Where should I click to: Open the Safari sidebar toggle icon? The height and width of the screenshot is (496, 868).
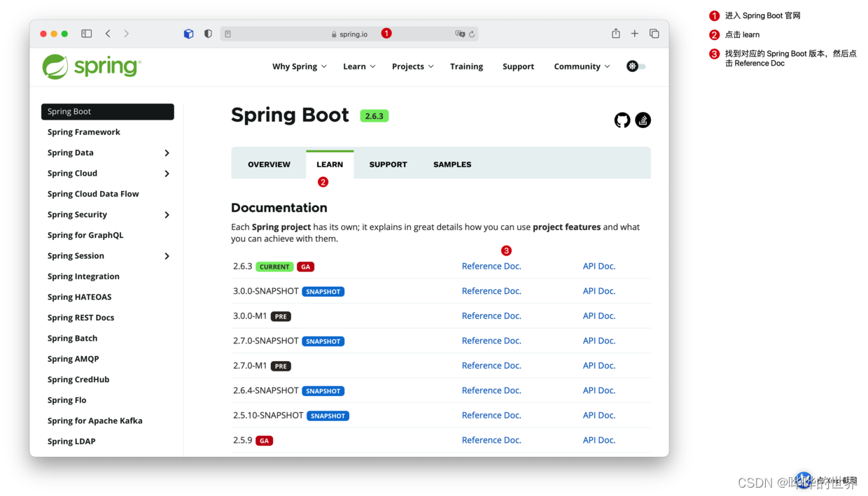pyautogui.click(x=87, y=34)
